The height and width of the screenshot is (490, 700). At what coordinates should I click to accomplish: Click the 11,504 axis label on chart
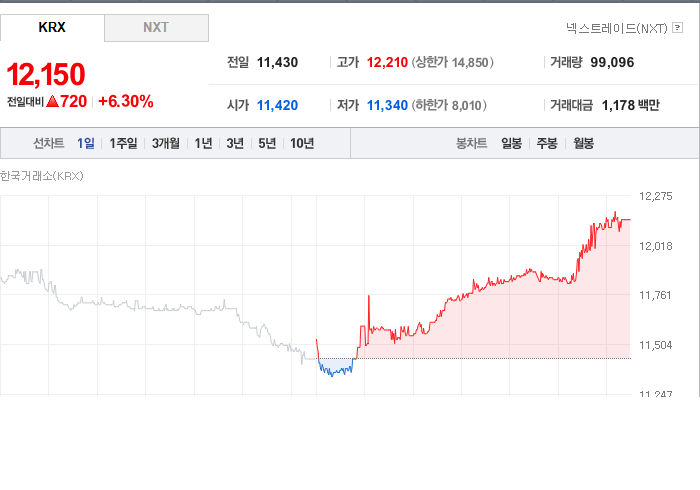click(x=655, y=345)
